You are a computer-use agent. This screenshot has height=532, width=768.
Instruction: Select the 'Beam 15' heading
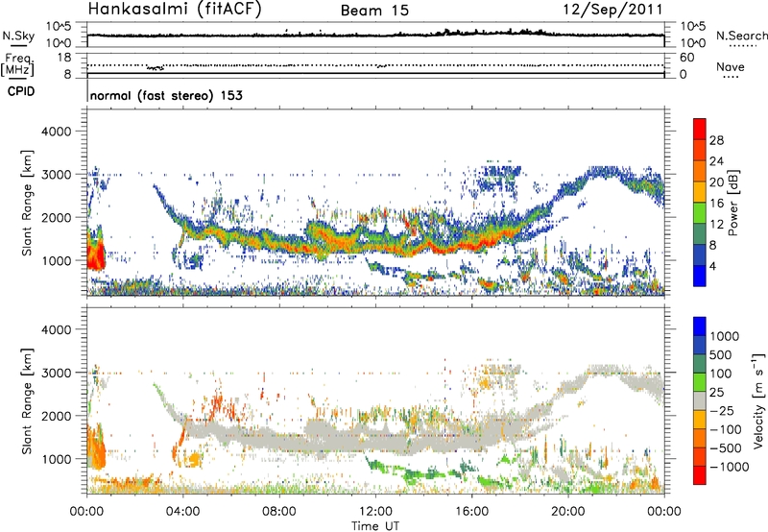(x=374, y=11)
